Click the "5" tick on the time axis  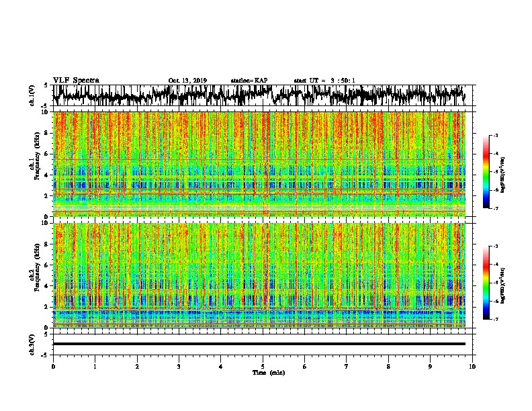click(x=263, y=367)
